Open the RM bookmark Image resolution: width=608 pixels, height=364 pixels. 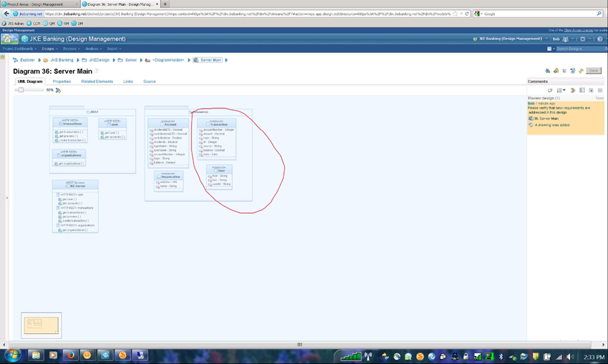coord(63,24)
